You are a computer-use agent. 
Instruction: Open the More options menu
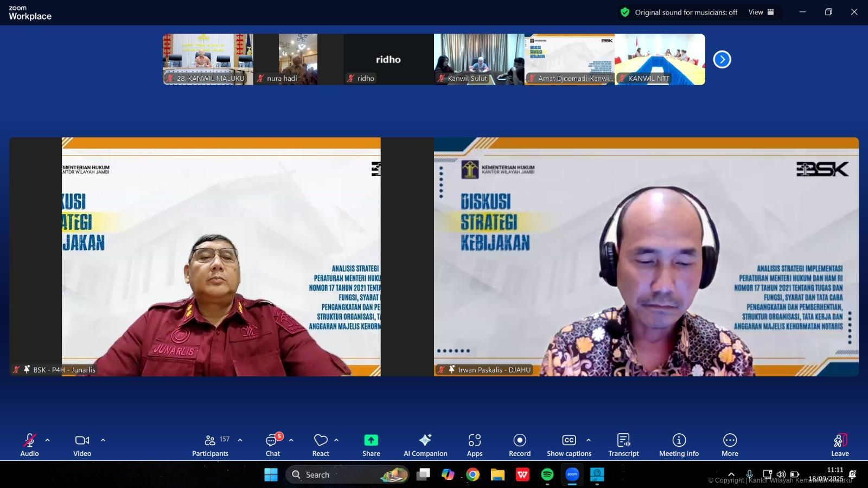coord(730,445)
